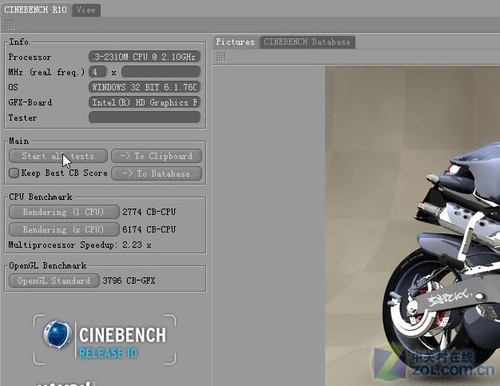Image resolution: width=500 pixels, height=386 pixels.
Task: Click the MHz core count field
Action: pos(98,72)
